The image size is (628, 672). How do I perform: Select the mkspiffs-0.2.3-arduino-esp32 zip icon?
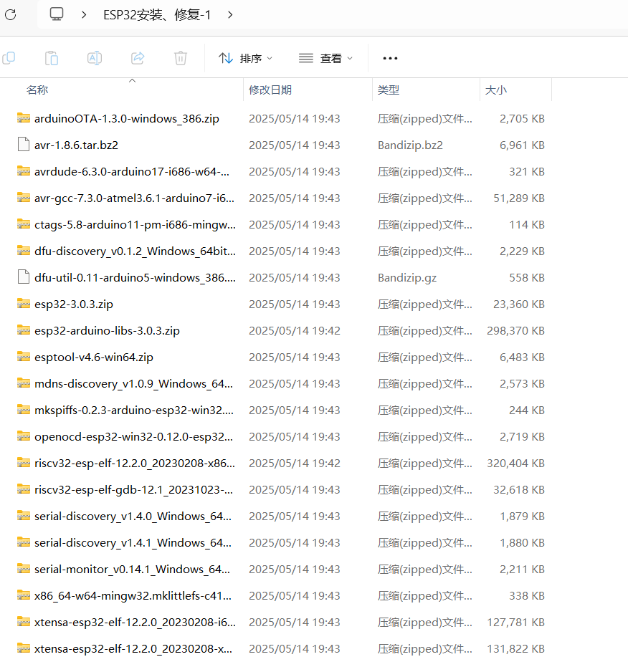click(24, 410)
